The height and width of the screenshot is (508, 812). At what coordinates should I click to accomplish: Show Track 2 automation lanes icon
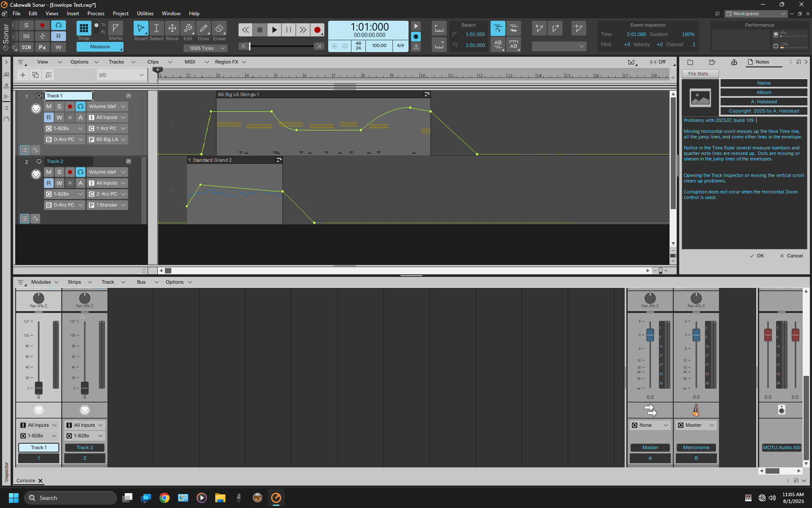click(x=36, y=218)
